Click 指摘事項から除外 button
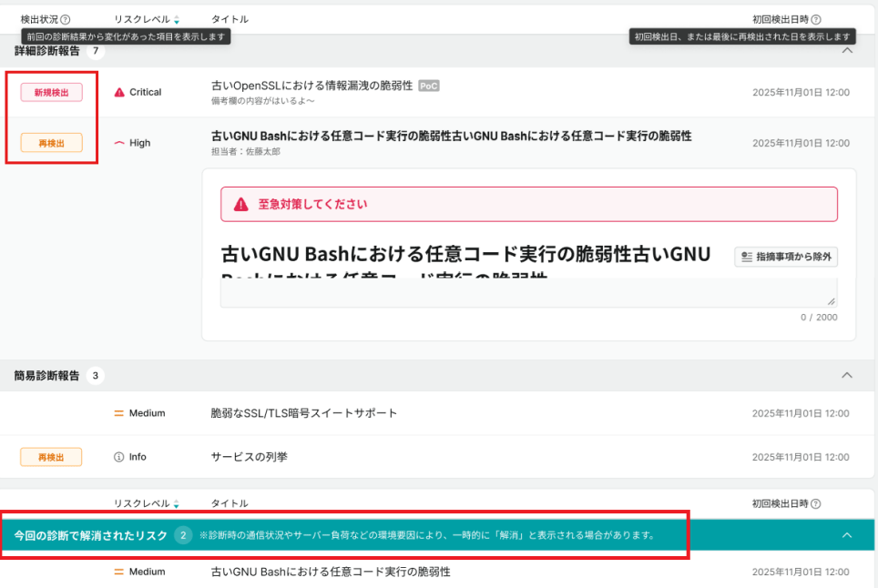878x588 pixels. pyautogui.click(x=786, y=257)
